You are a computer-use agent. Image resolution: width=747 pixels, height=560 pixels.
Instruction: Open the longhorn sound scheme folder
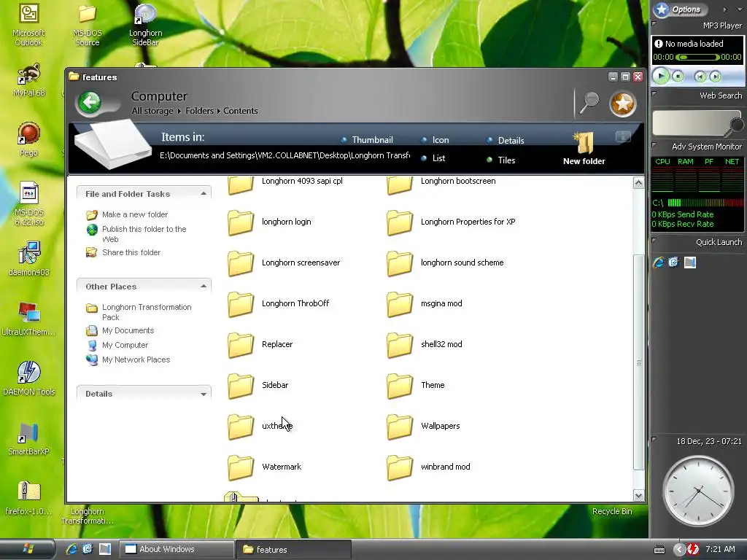point(445,262)
